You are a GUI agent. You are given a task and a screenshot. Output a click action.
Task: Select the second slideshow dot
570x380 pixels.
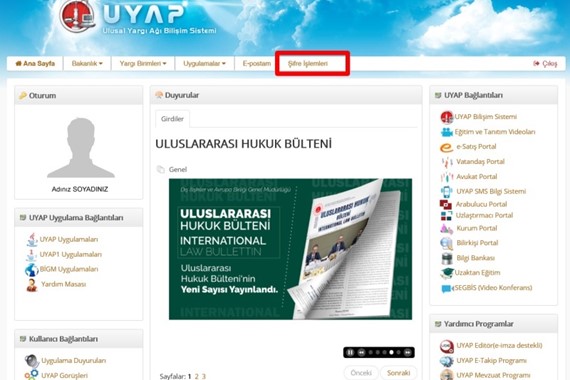tap(378, 352)
